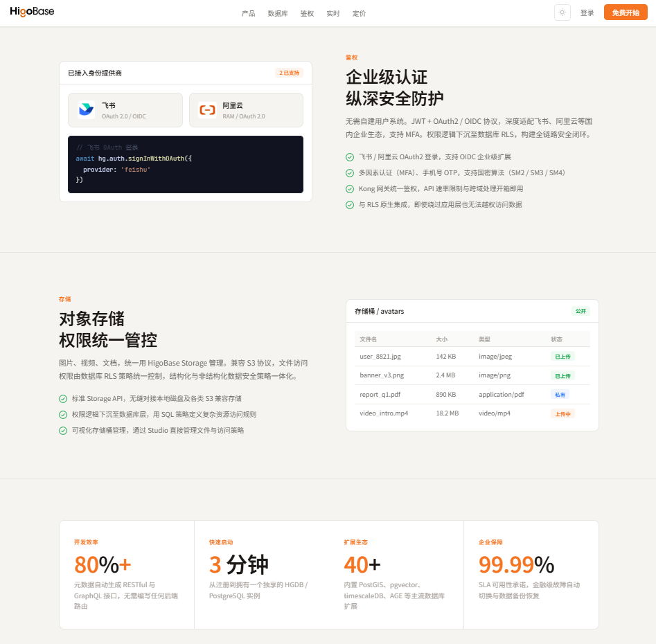Screen dimensions: 656x644
Task: Click check icon beside 可视化存储桶管理
Action: [63, 430]
